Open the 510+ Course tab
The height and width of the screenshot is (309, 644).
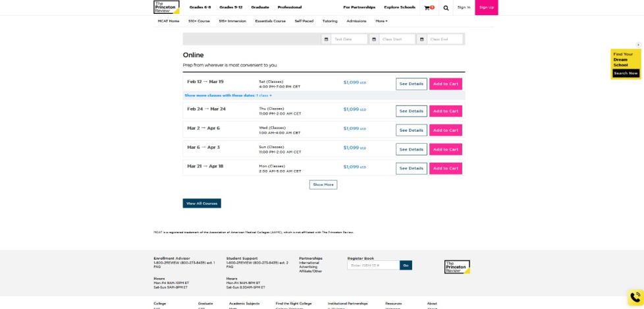[x=199, y=21]
